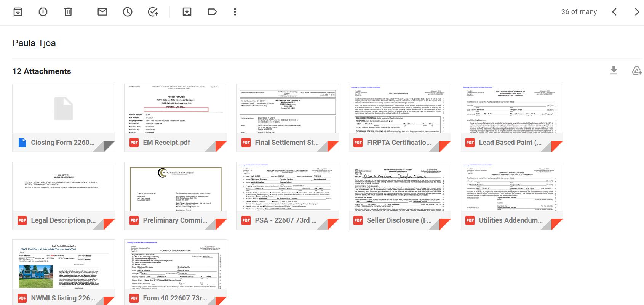
Task: Add this email to Tasks
Action: (153, 12)
